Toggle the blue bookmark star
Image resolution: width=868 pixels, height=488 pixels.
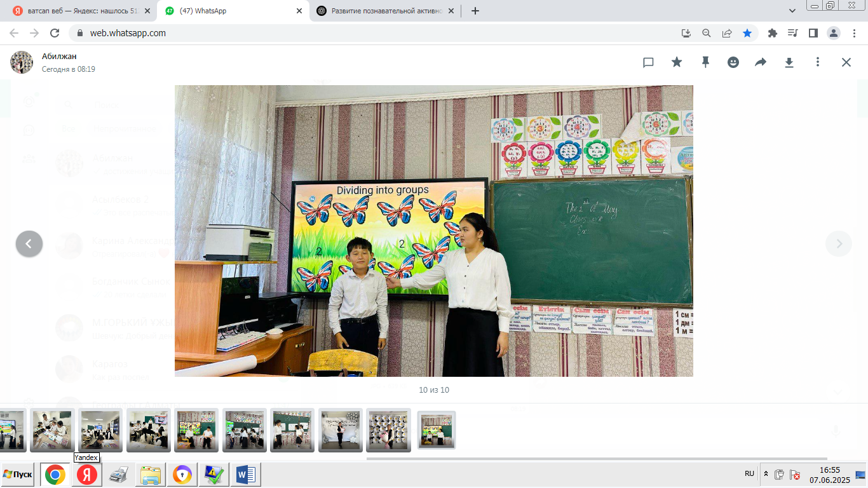coord(747,33)
